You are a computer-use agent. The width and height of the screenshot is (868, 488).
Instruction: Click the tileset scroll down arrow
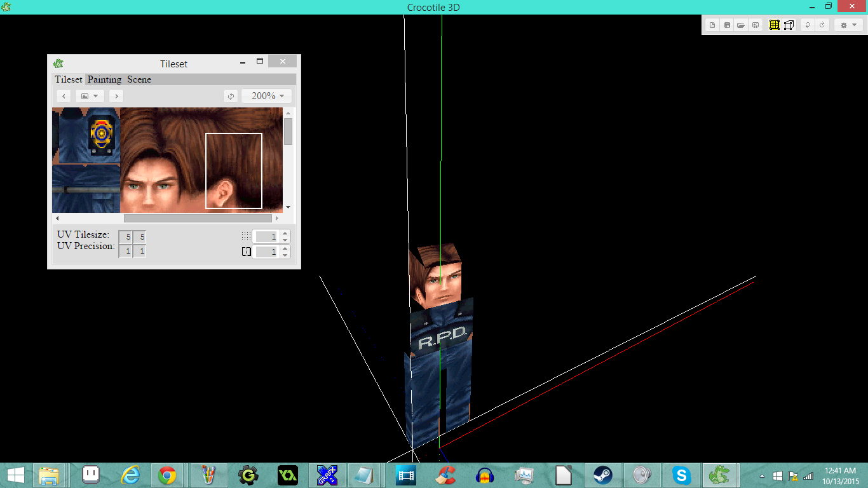[288, 207]
